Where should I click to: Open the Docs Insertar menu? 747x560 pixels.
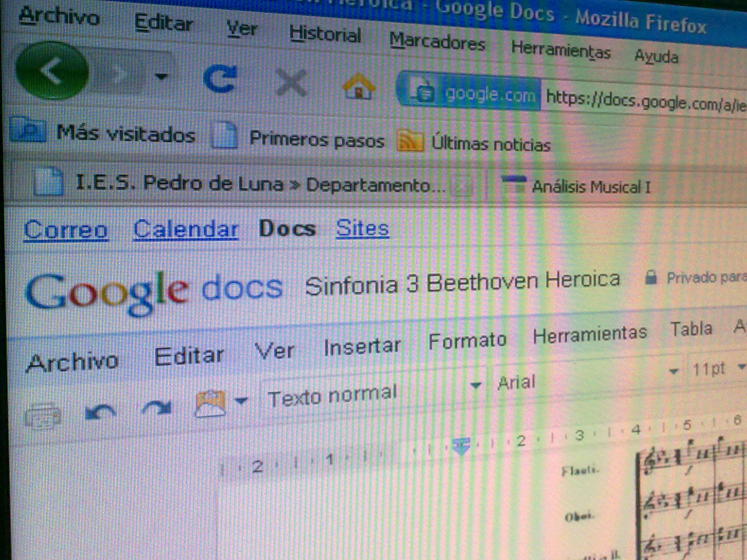[362, 347]
